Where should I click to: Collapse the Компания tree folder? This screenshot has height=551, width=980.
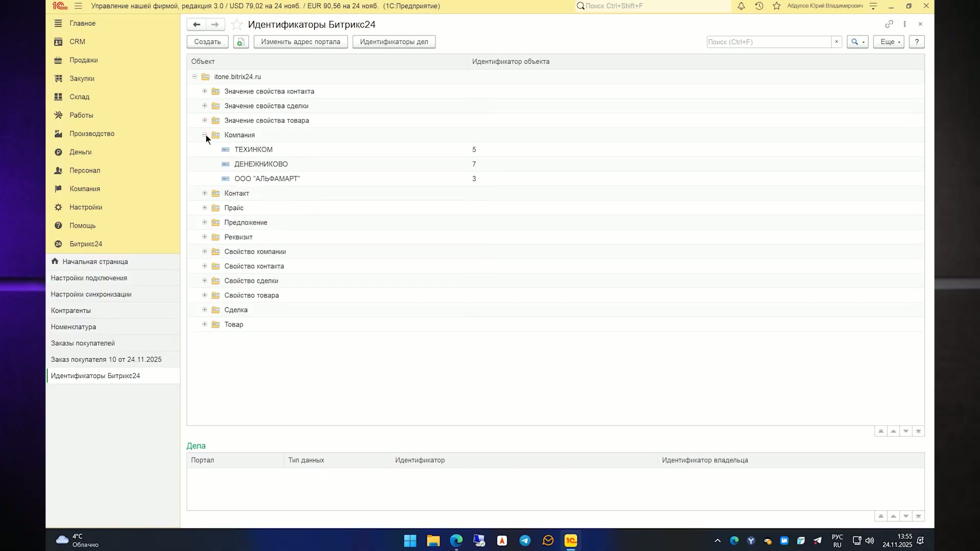click(205, 135)
